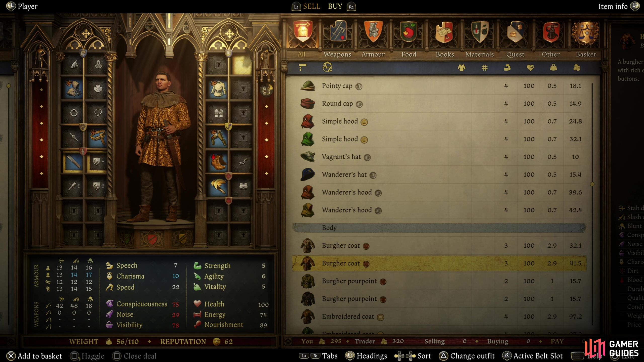The image size is (644, 362).
Task: Open the Food category shield icon
Action: [x=409, y=31]
